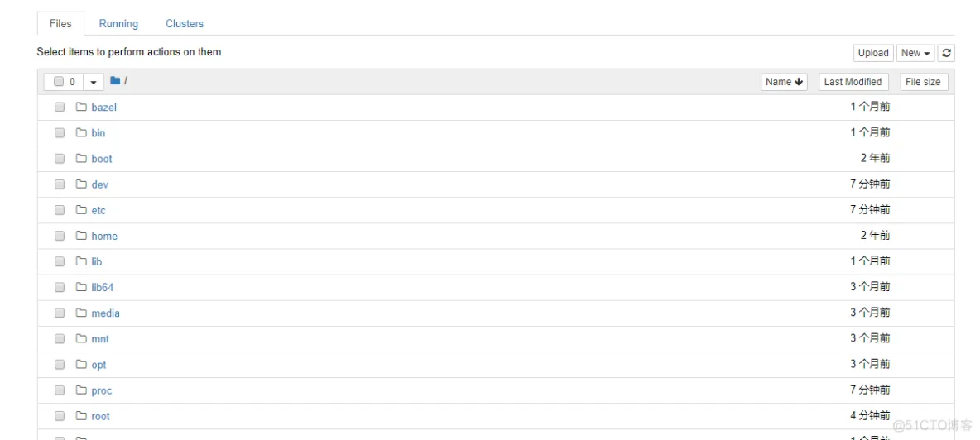
Task: Click the folder icon beside boot
Action: (81, 158)
